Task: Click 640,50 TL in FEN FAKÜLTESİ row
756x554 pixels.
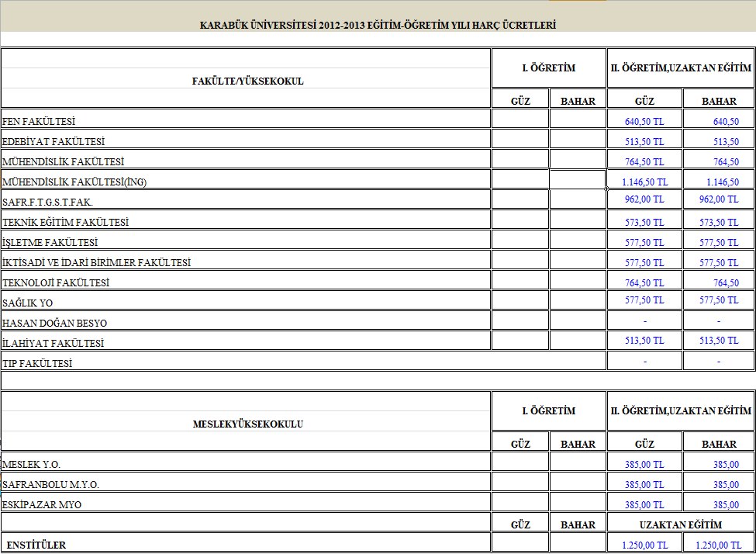Action: pyautogui.click(x=644, y=122)
